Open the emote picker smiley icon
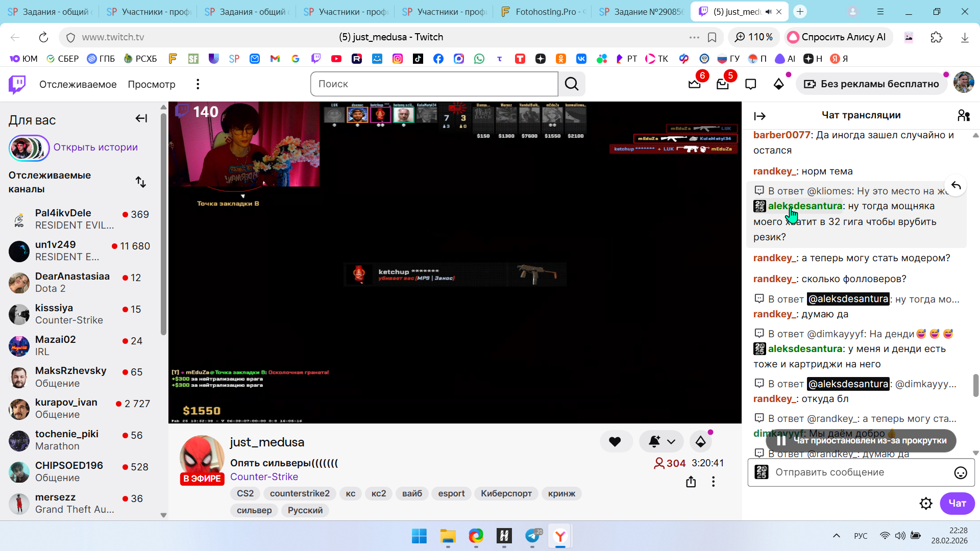The image size is (980, 551). [x=960, y=473]
